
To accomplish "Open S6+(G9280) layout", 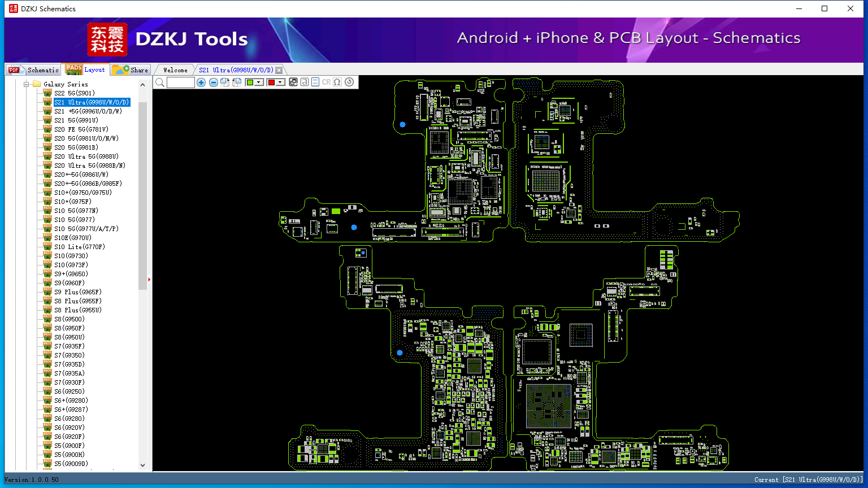I will tap(71, 400).
